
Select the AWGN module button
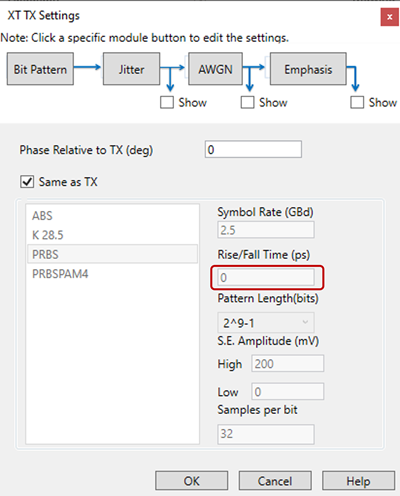[x=215, y=69]
